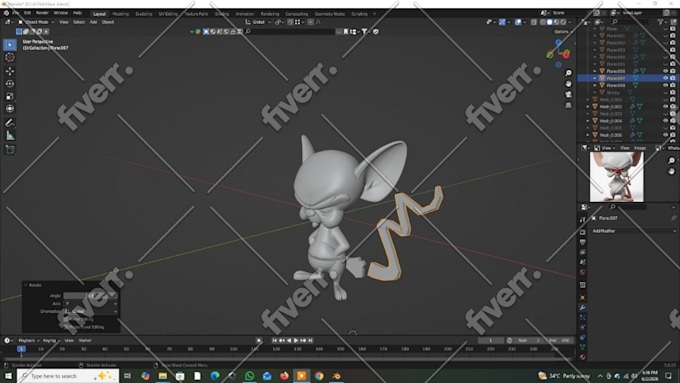Open the Object Data green triangle tab

point(582,347)
